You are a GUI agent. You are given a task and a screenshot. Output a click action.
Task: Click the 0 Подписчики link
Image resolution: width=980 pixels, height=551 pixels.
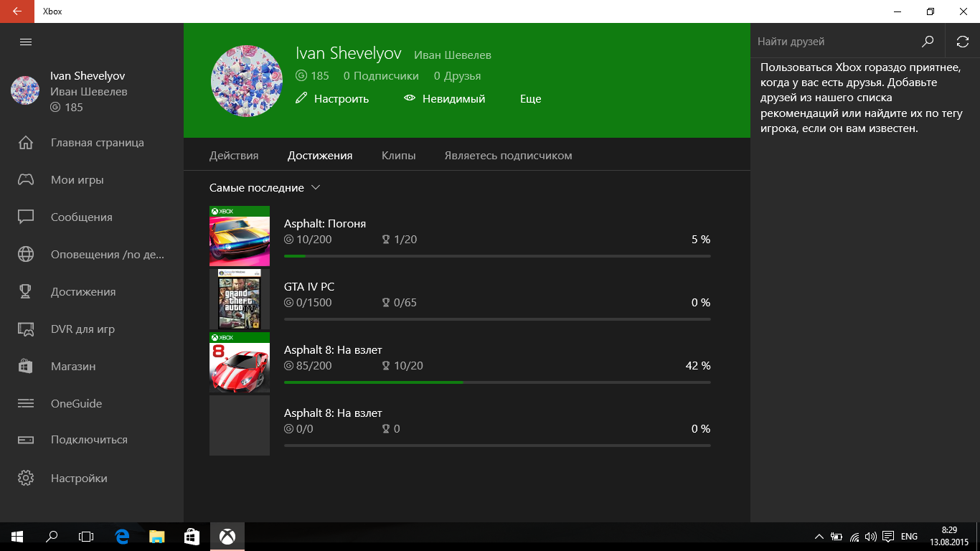[x=381, y=76]
